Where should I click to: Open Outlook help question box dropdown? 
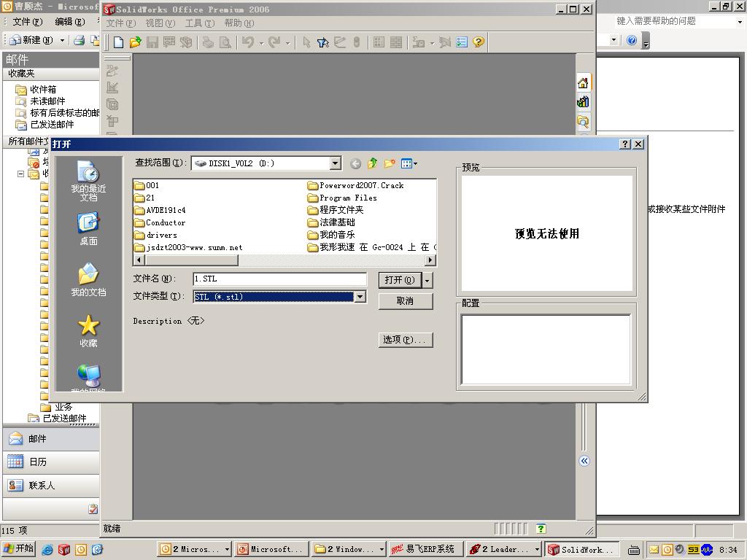point(740,21)
